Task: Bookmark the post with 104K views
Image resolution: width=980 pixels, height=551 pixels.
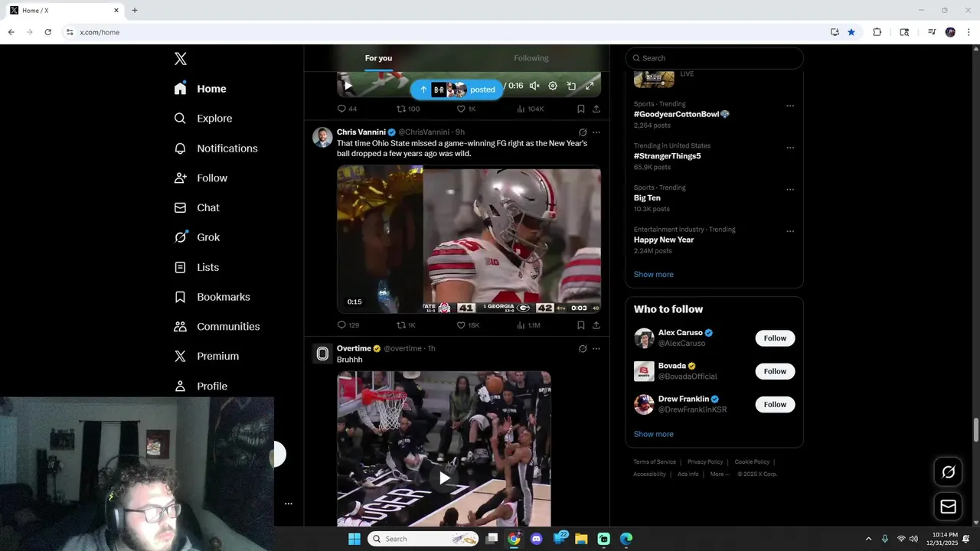Action: 581,109
